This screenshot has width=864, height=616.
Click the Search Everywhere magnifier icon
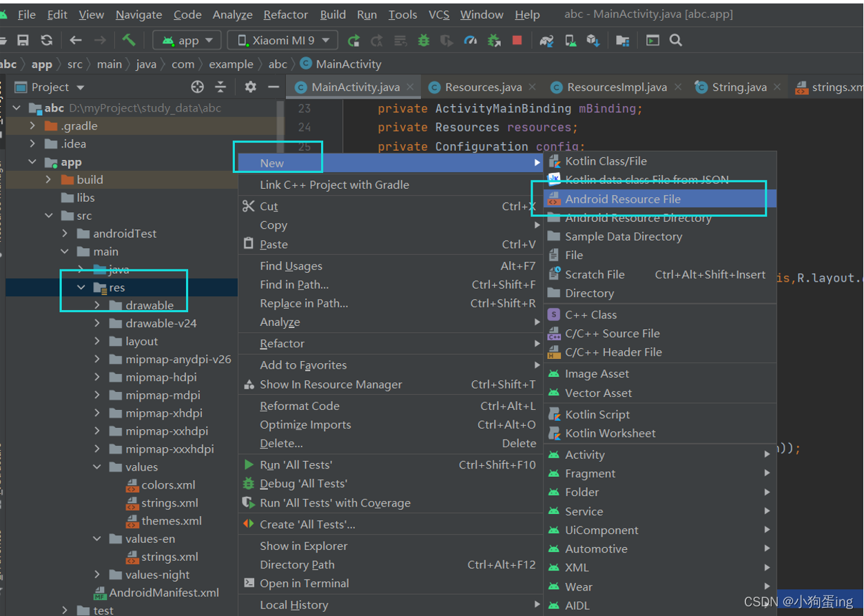coord(676,41)
